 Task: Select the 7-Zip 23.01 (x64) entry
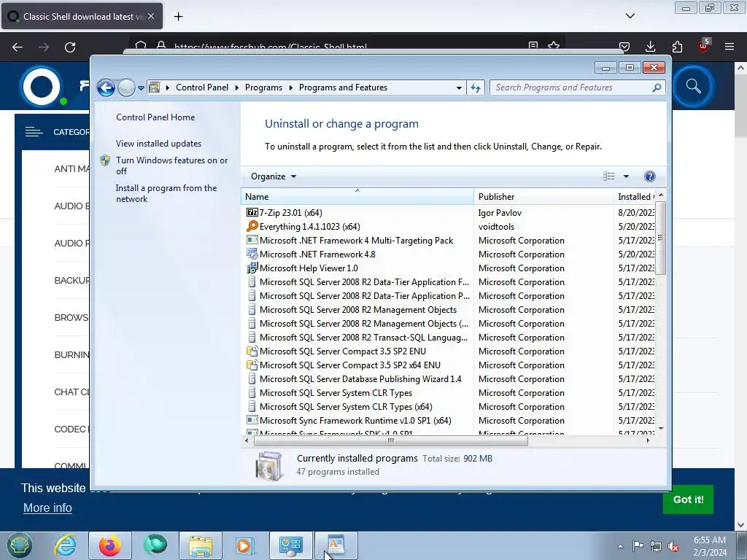[290, 213]
